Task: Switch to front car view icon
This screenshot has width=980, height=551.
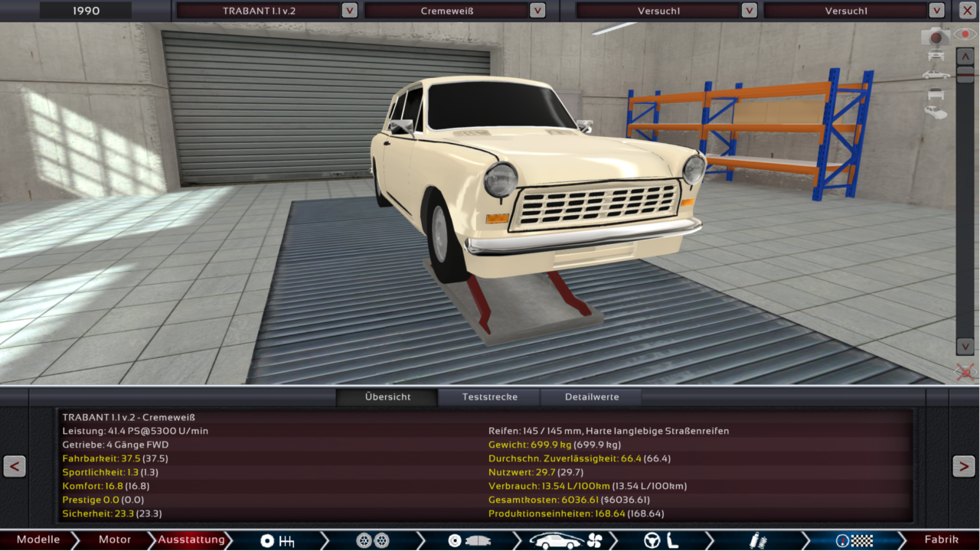Action: click(x=936, y=55)
